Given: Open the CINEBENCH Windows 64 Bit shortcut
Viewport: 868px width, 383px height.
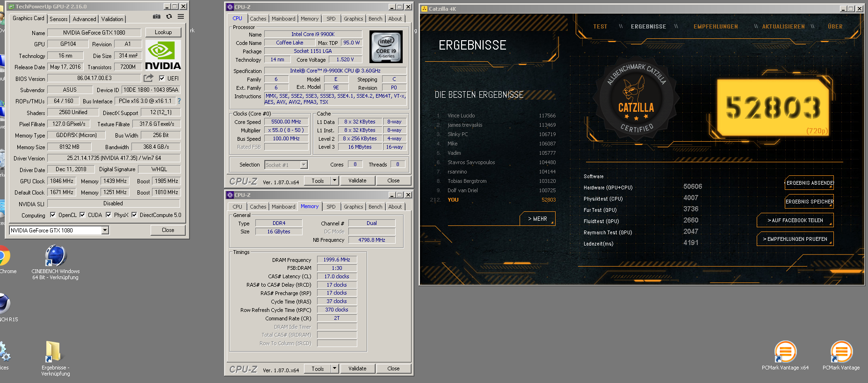Looking at the screenshot, I should click(56, 262).
